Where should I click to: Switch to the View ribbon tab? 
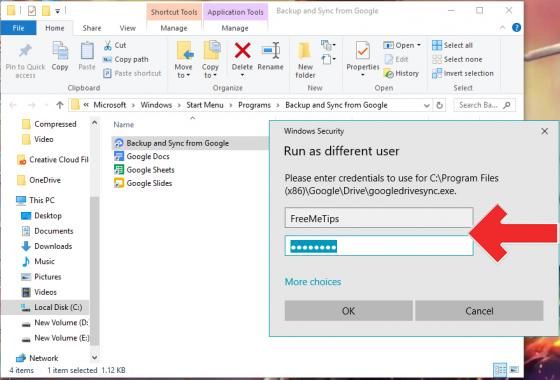[x=128, y=28]
